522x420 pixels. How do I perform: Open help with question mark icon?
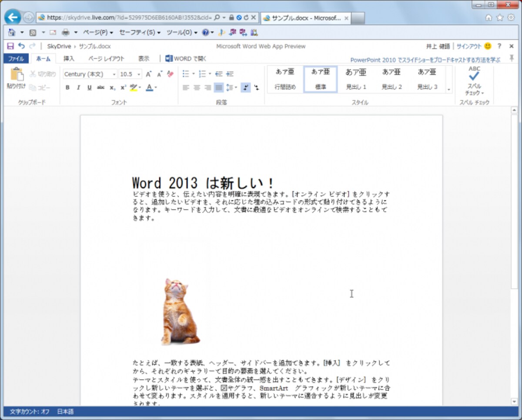pyautogui.click(x=499, y=46)
